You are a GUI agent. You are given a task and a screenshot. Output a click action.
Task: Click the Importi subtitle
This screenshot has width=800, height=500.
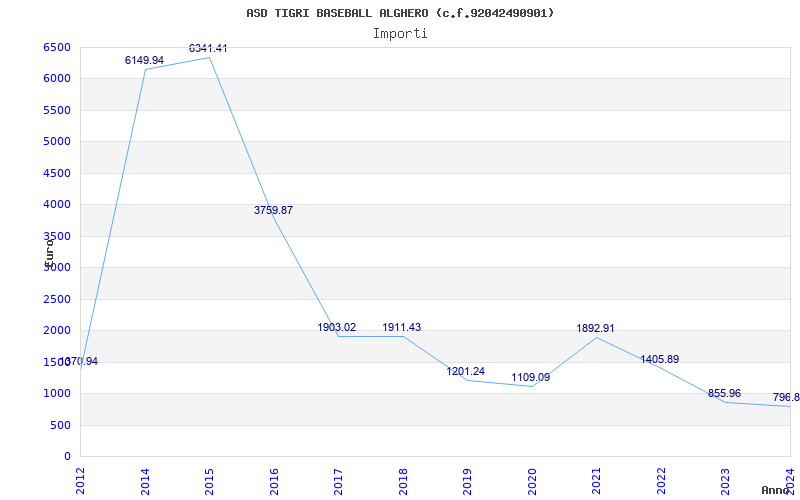400,34
